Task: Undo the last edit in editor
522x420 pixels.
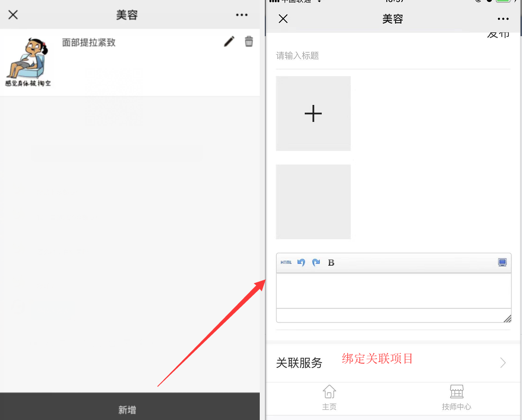Action: (x=301, y=263)
